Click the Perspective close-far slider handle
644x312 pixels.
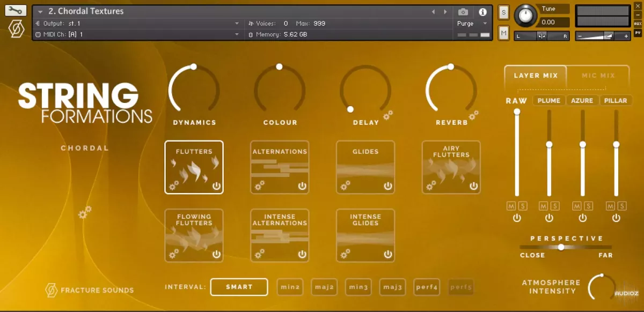click(561, 247)
